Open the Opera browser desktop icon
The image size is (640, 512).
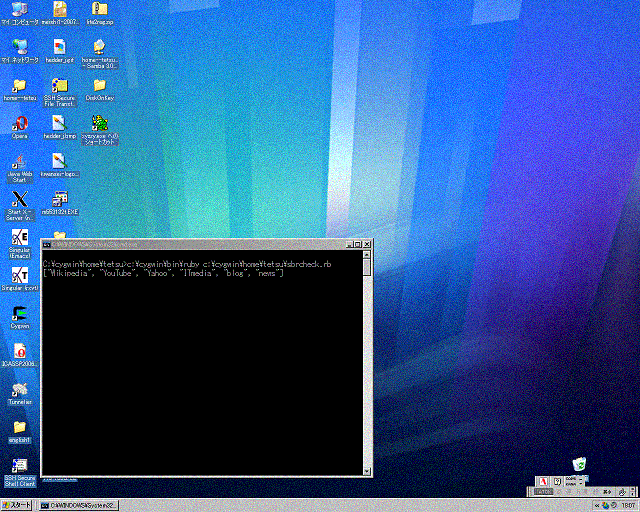(x=18, y=124)
